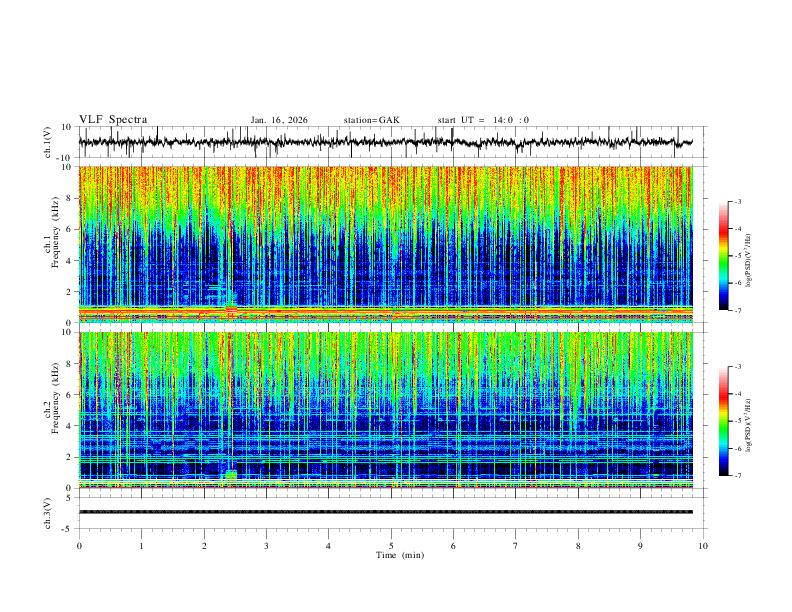Click time axis tick label "5"
Viewport: 792px width, 612px height.
pos(391,546)
